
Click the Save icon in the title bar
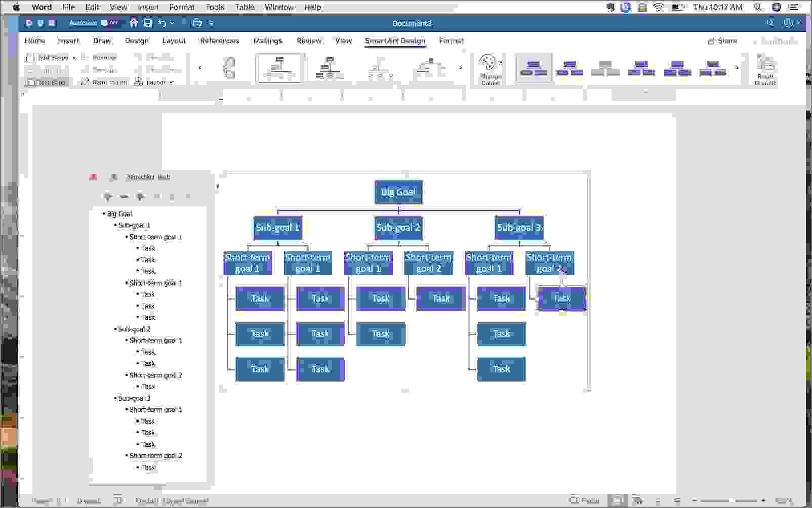pos(147,23)
